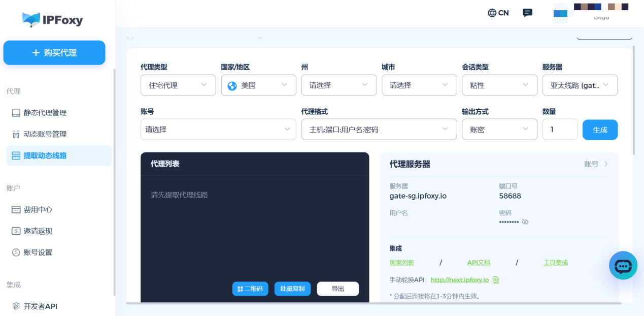
Task: Click the 数量 input field
Action: pos(559,130)
